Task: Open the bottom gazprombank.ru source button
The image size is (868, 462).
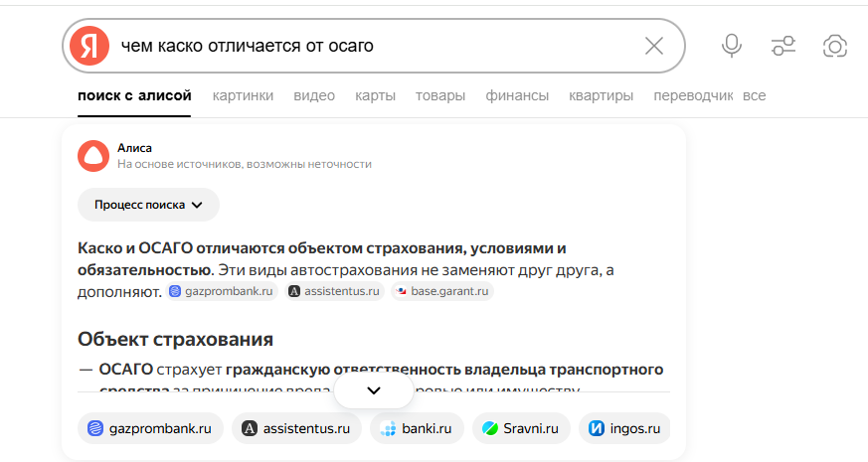Action: click(150, 428)
